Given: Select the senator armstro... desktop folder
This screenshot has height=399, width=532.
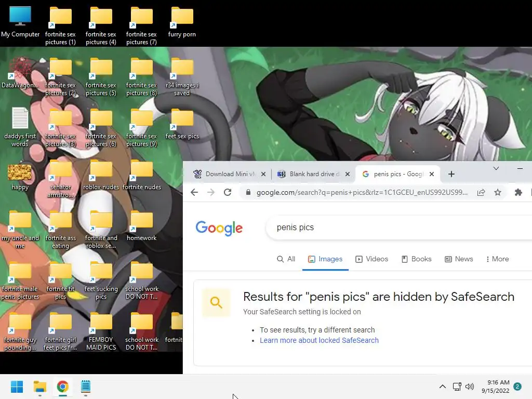Looking at the screenshot, I should pyautogui.click(x=60, y=180).
